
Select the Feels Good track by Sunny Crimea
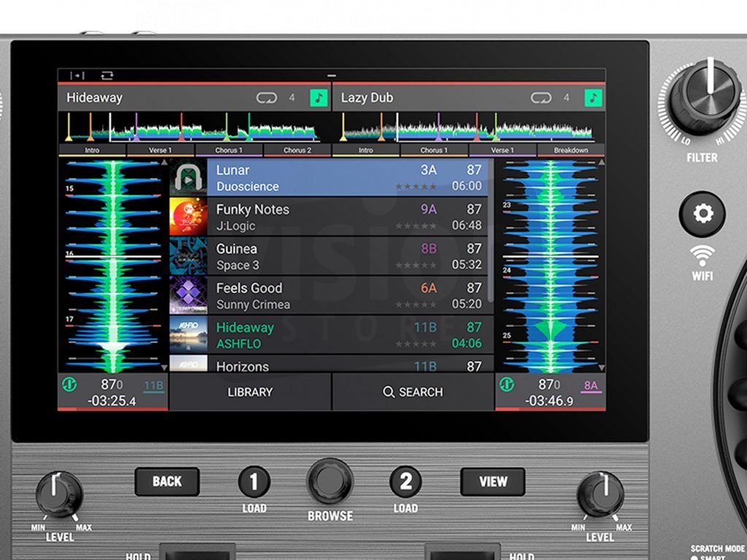[347, 296]
